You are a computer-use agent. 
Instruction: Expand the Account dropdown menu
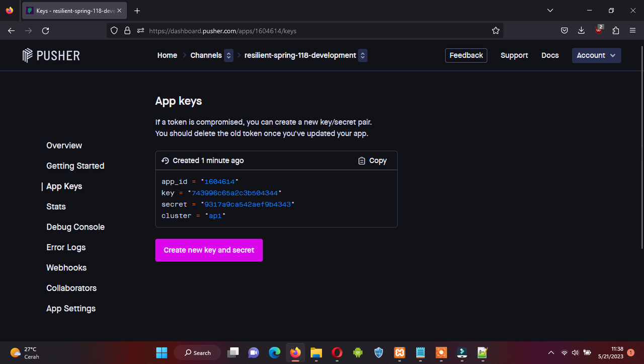596,55
